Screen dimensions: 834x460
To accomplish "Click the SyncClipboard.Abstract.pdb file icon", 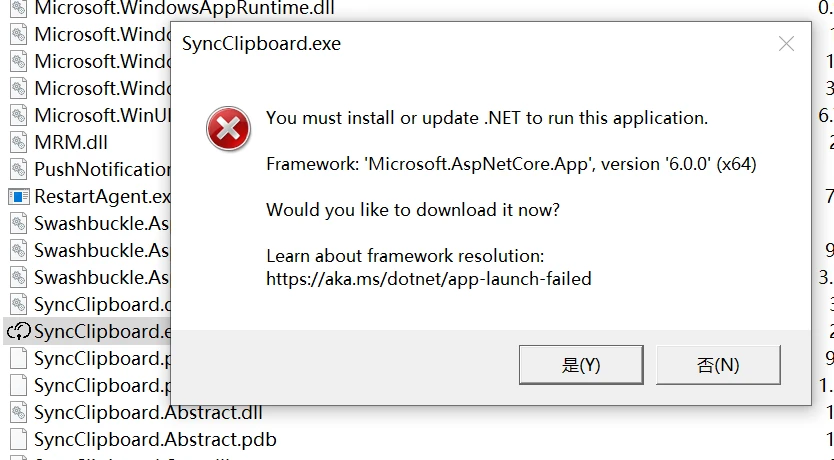I will (x=18, y=439).
